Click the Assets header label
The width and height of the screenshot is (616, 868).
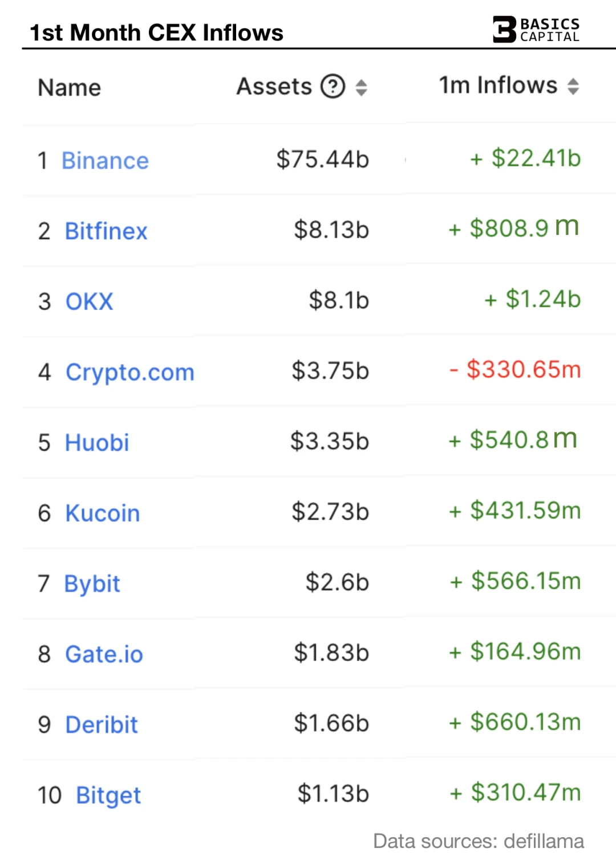click(x=274, y=87)
